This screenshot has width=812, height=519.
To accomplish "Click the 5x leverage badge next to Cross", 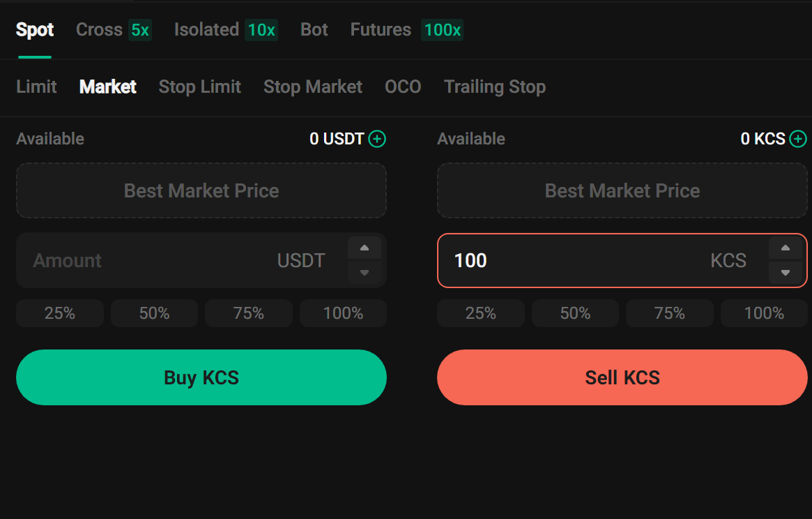I will click(139, 30).
